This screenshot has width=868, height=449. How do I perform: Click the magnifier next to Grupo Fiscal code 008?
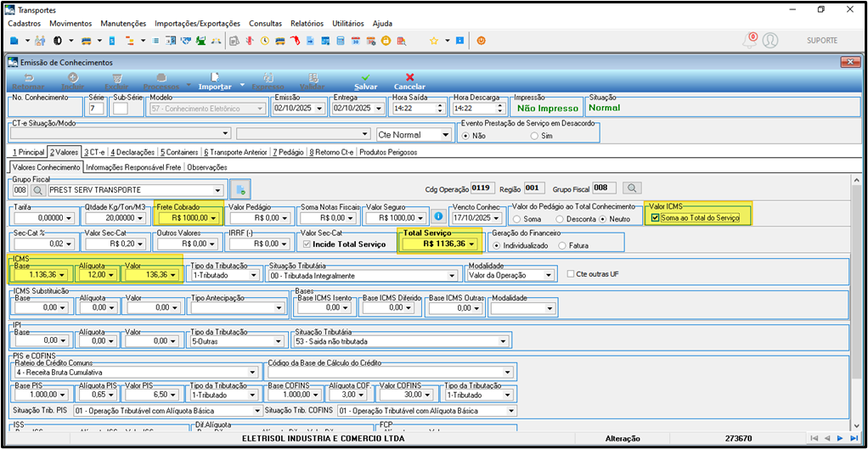(38, 190)
